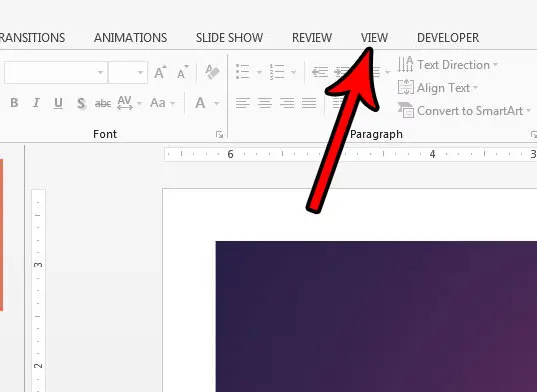The height and width of the screenshot is (392, 537).
Task: Open the Transitions ribbon tab
Action: click(x=33, y=38)
